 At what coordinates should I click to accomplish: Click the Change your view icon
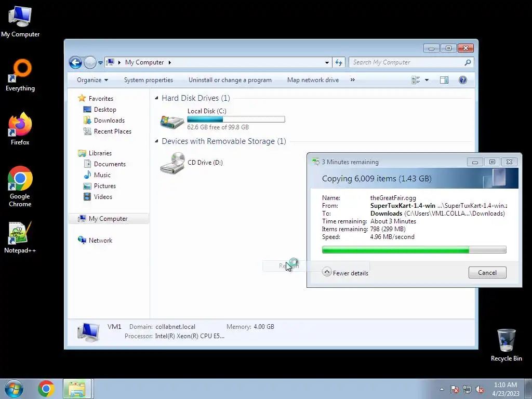click(x=416, y=80)
